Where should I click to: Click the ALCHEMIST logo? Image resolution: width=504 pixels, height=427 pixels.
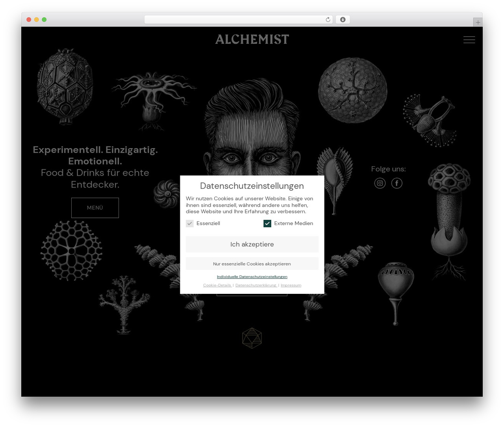click(x=252, y=39)
